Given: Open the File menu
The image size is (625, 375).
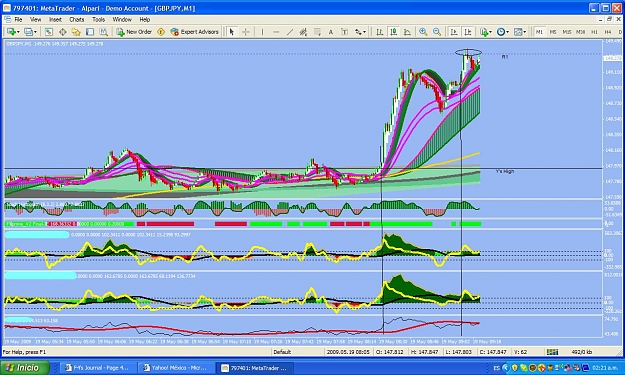Looking at the screenshot, I should [x=18, y=20].
